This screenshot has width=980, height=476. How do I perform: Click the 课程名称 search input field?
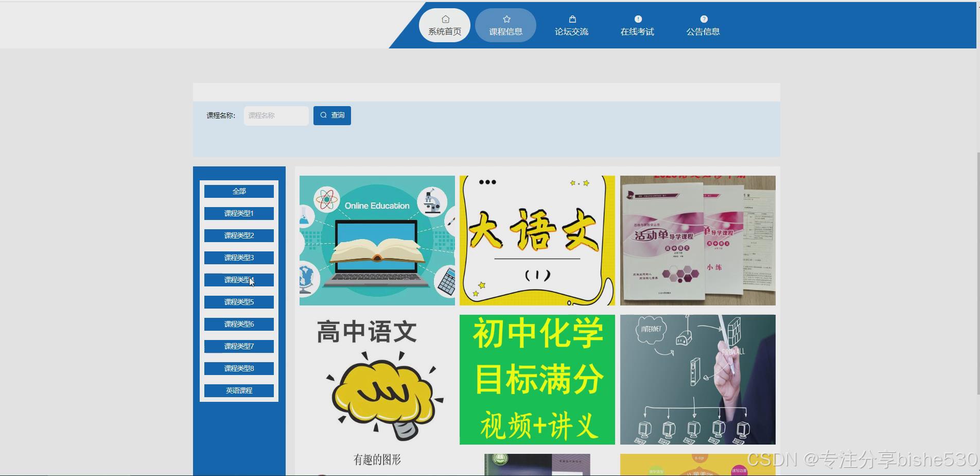tap(276, 115)
